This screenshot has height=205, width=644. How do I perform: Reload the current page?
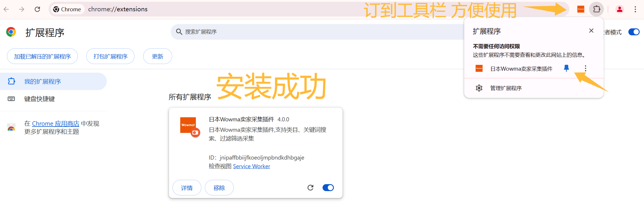tap(37, 9)
